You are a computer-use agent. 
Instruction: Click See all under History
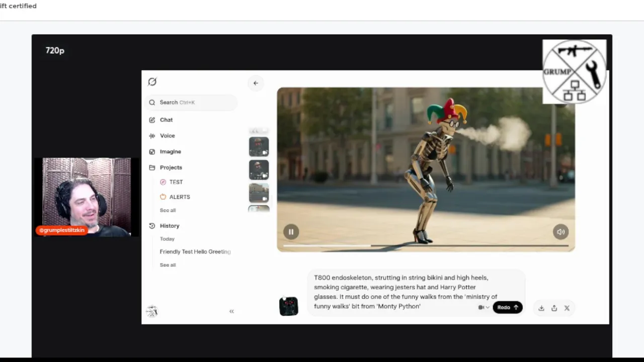point(168,265)
